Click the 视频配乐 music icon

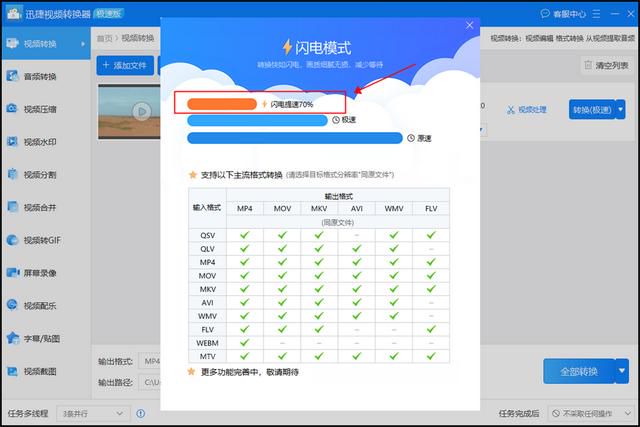[x=12, y=305]
